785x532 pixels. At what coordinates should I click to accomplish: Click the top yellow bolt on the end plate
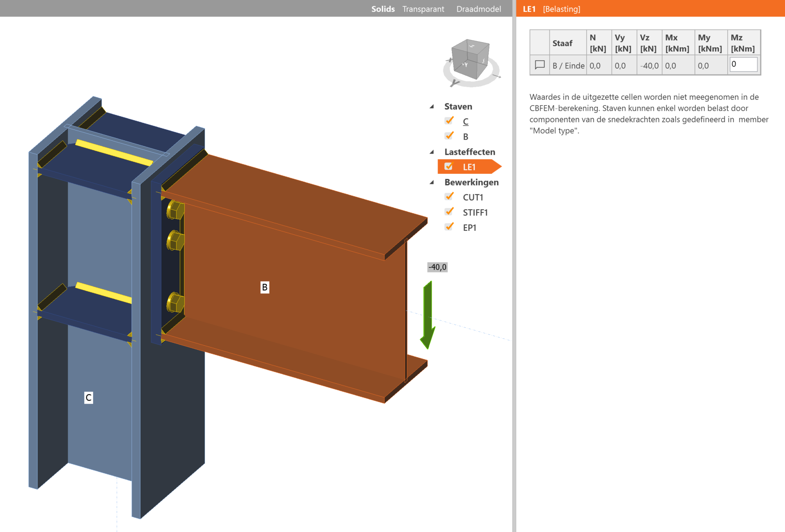point(175,210)
